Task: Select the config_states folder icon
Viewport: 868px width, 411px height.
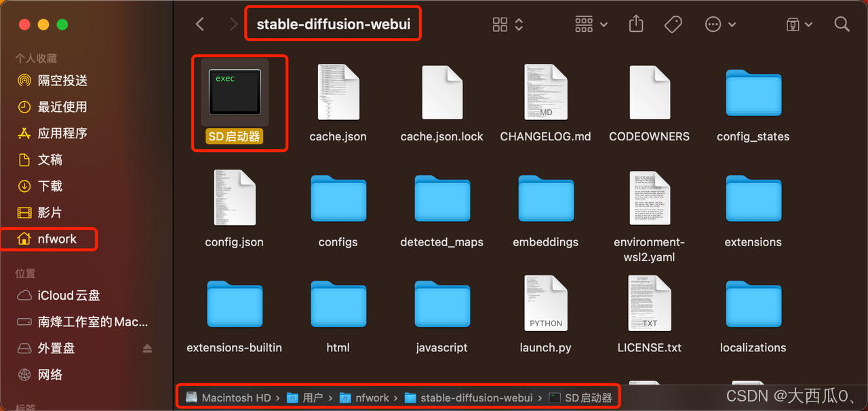Action: coord(753,93)
